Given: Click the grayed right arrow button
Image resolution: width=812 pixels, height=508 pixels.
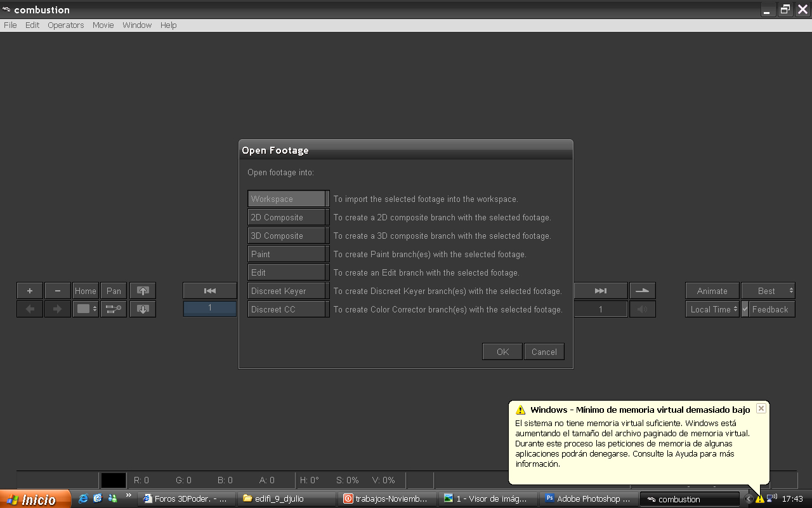Looking at the screenshot, I should (x=58, y=309).
